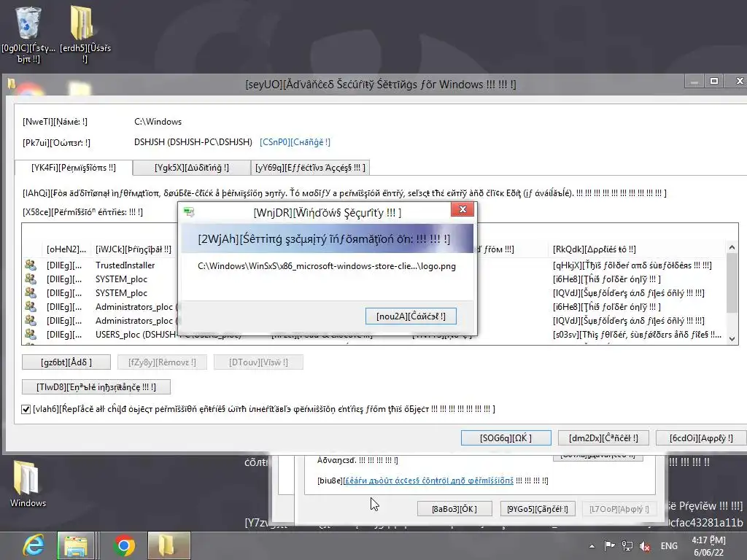Open the Recycle Bin desktop icon
This screenshot has height=560, width=747.
tap(28, 34)
